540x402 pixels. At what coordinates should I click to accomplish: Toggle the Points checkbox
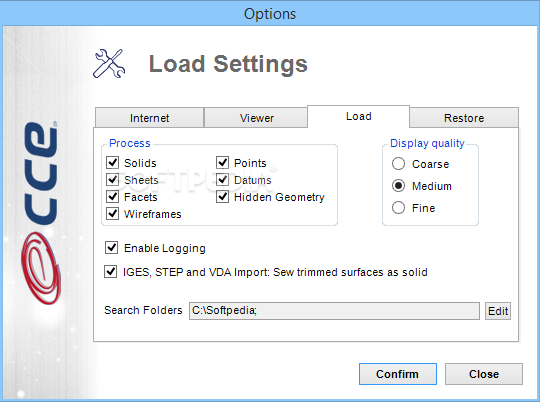tap(222, 163)
